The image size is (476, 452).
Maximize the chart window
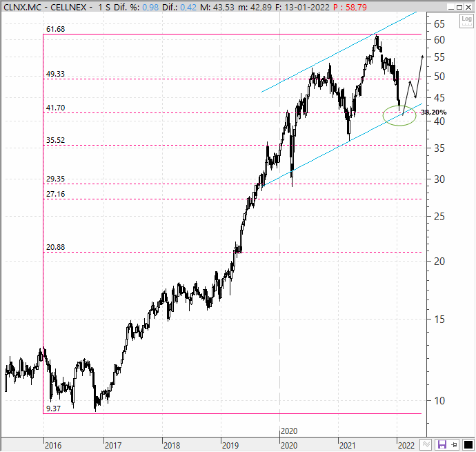(x=459, y=8)
